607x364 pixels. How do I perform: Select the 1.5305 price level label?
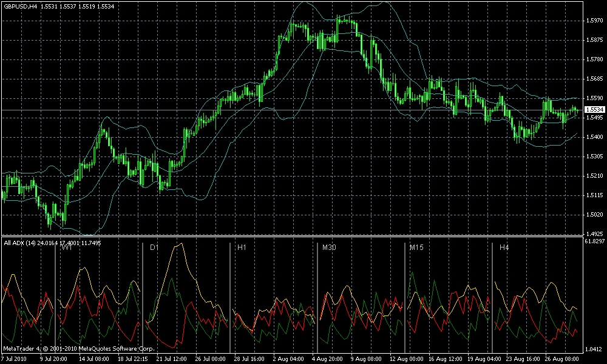595,157
